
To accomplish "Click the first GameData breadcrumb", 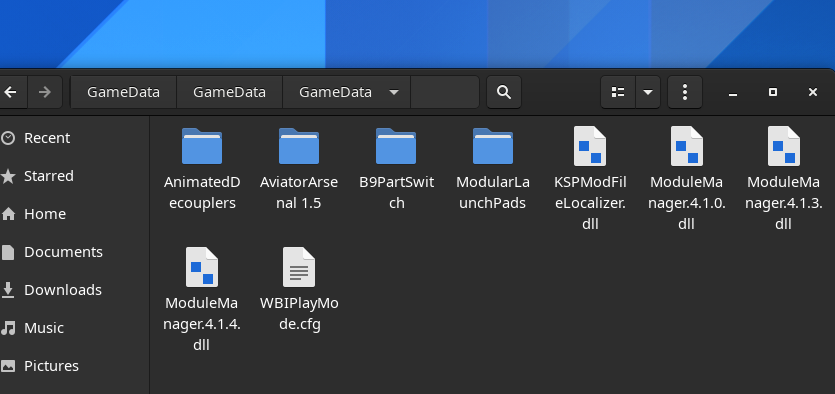I will pos(124,92).
